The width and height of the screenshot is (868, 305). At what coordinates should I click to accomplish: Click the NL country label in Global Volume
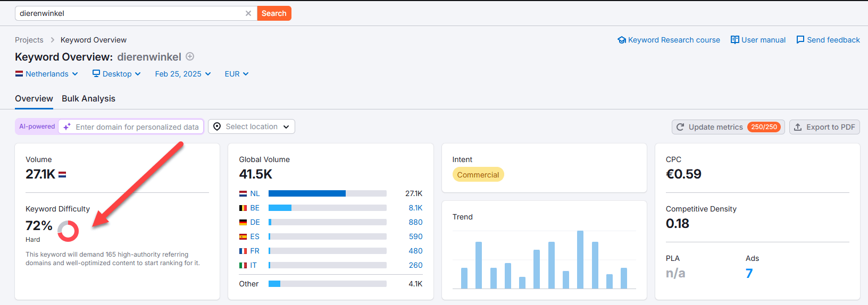255,193
